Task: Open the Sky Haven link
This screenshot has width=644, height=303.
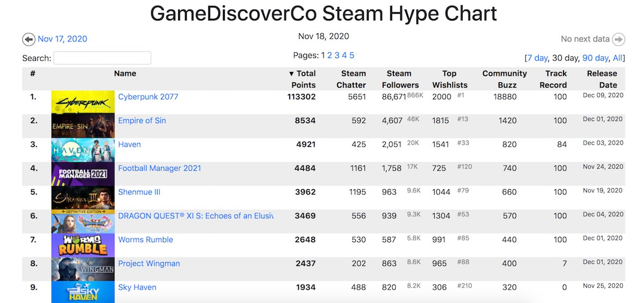Action: tap(137, 287)
